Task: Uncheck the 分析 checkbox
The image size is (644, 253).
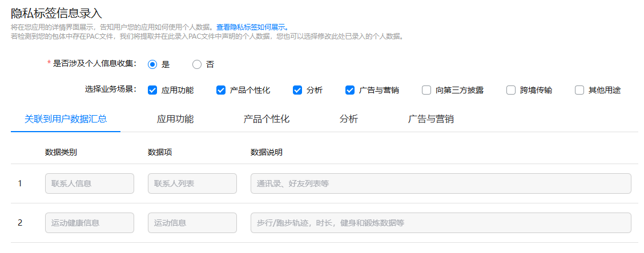Action: coord(298,90)
